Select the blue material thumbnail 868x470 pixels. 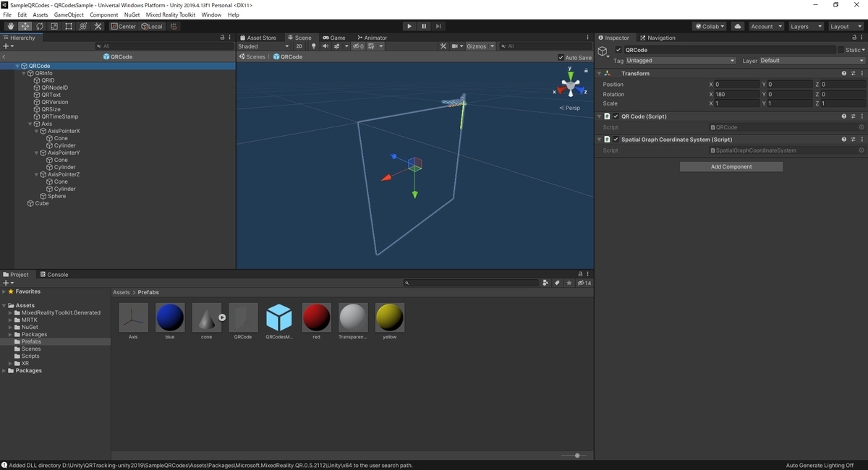[170, 317]
